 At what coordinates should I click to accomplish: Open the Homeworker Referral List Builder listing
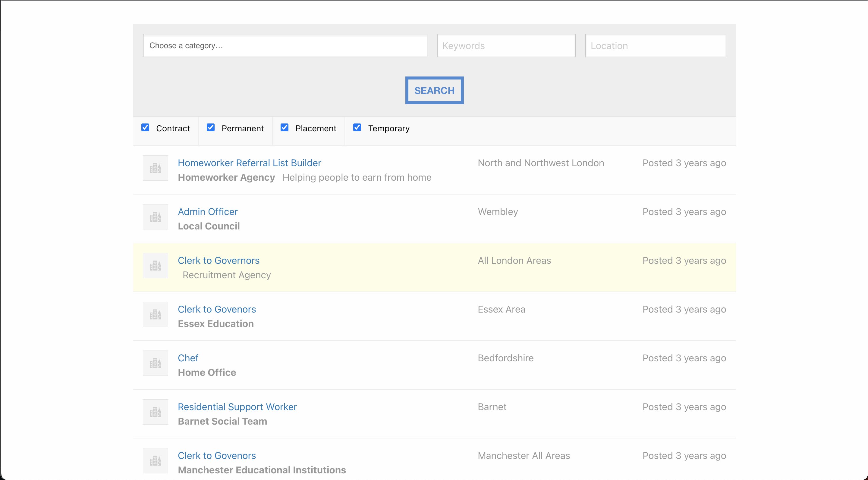click(x=249, y=163)
